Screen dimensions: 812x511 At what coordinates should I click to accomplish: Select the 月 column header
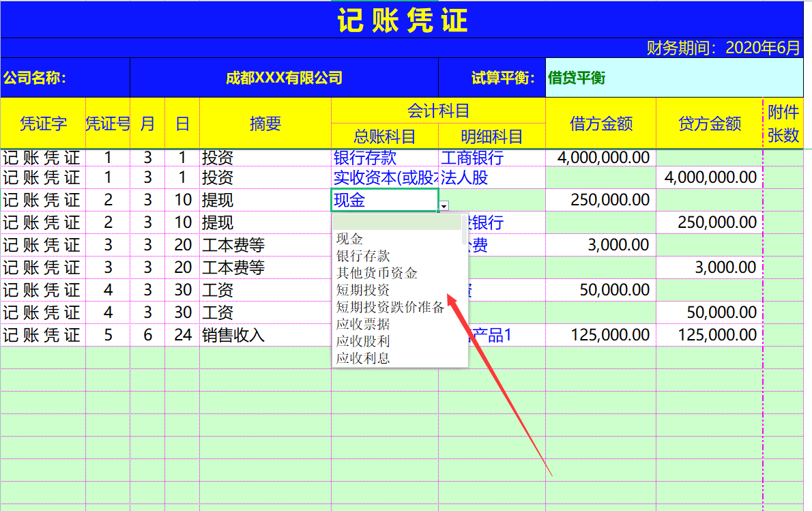[x=147, y=123]
